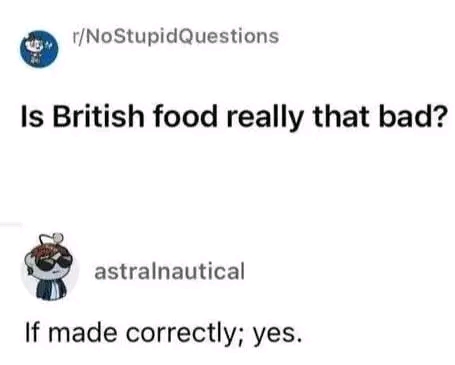Viewport: 455px width, 365px height.
Task: Click the word correctly; in the comment
Action: point(185,334)
